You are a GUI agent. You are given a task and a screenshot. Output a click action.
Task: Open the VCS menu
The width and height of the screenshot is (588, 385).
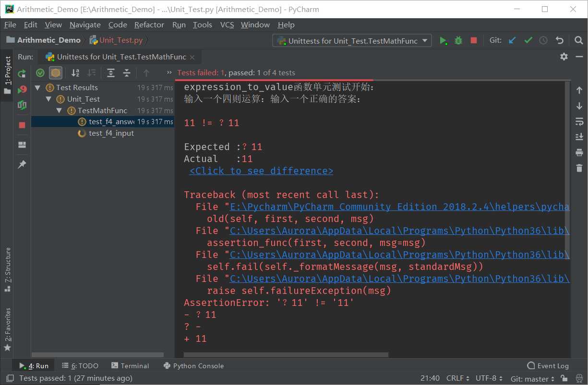click(227, 24)
